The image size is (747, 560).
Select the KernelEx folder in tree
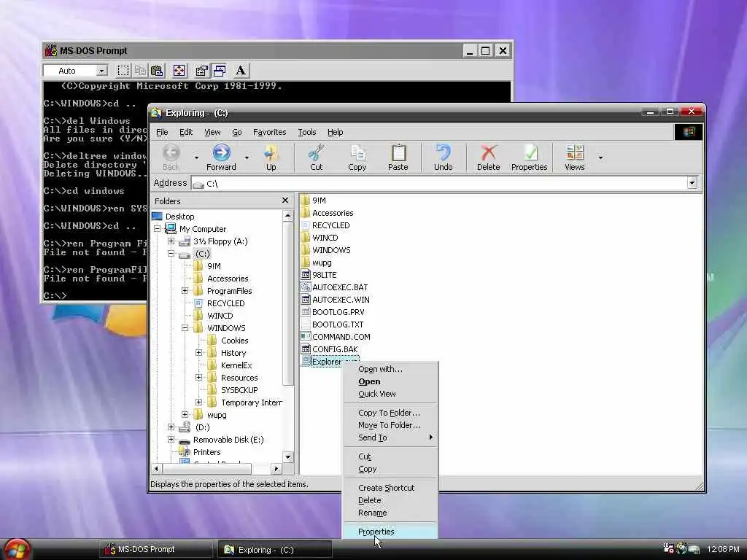tap(236, 365)
